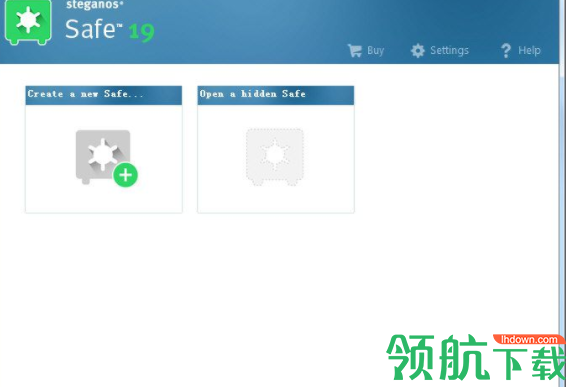Open Help via its text label

point(529,50)
